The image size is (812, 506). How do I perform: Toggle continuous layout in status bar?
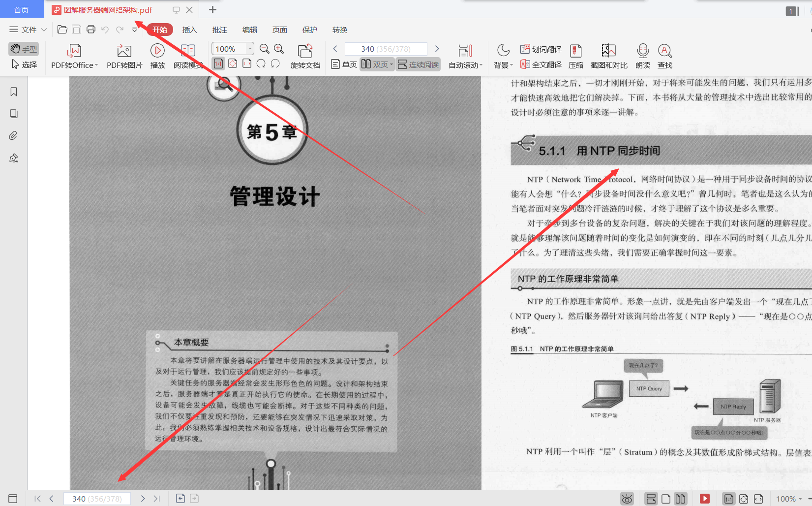[x=651, y=499]
